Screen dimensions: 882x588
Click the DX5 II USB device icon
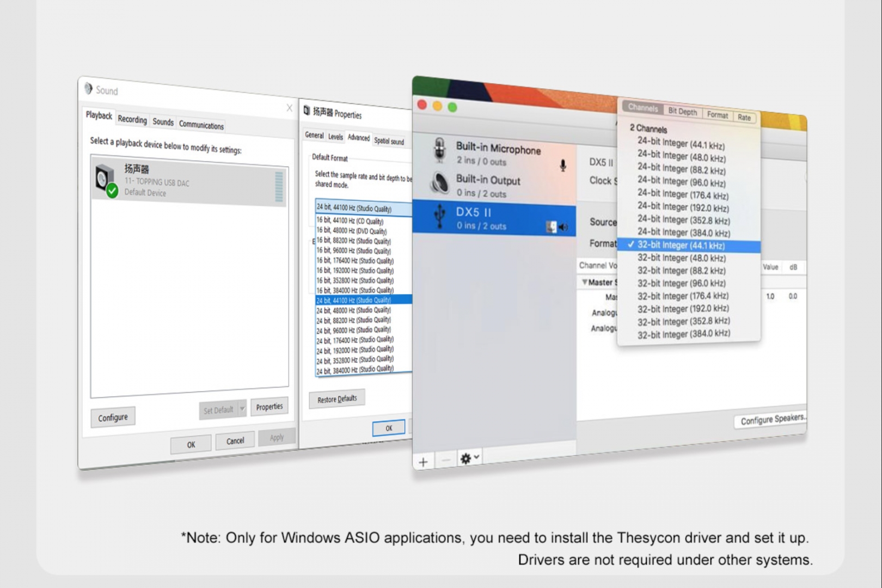click(440, 216)
